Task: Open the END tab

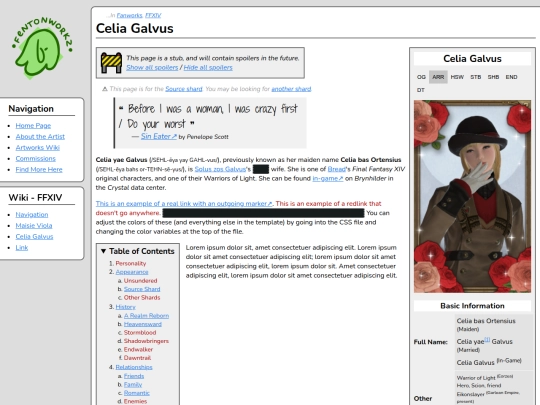Action: (511, 77)
